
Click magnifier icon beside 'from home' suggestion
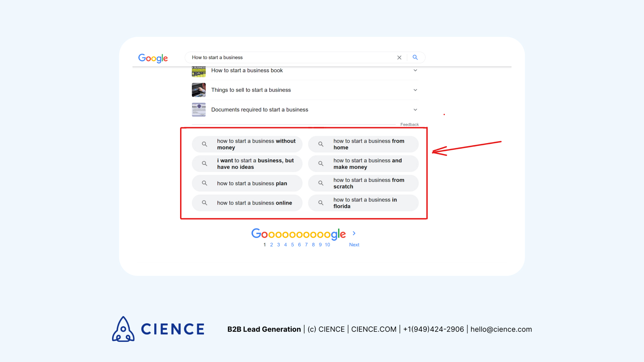point(321,144)
